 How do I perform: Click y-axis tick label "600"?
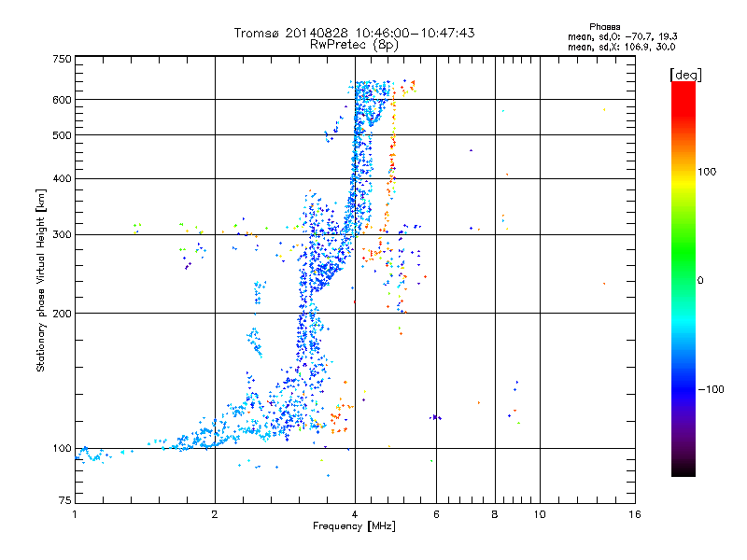point(62,100)
